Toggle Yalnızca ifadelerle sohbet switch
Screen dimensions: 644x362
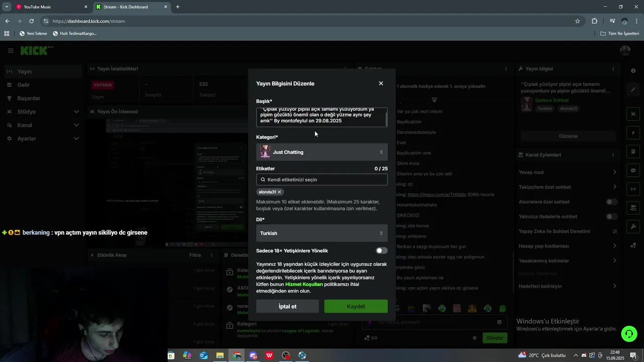pyautogui.click(x=611, y=217)
